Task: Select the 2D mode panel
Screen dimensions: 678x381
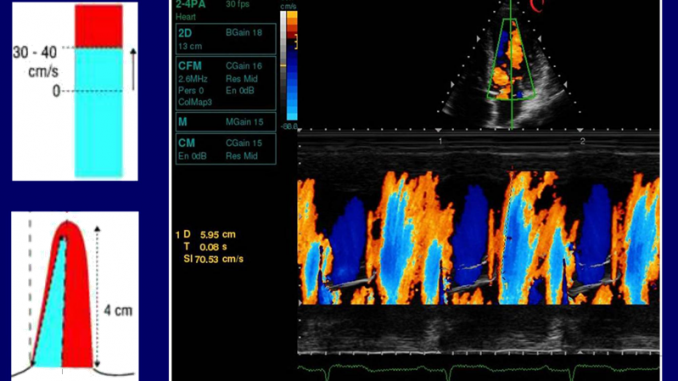Action: coord(226,39)
